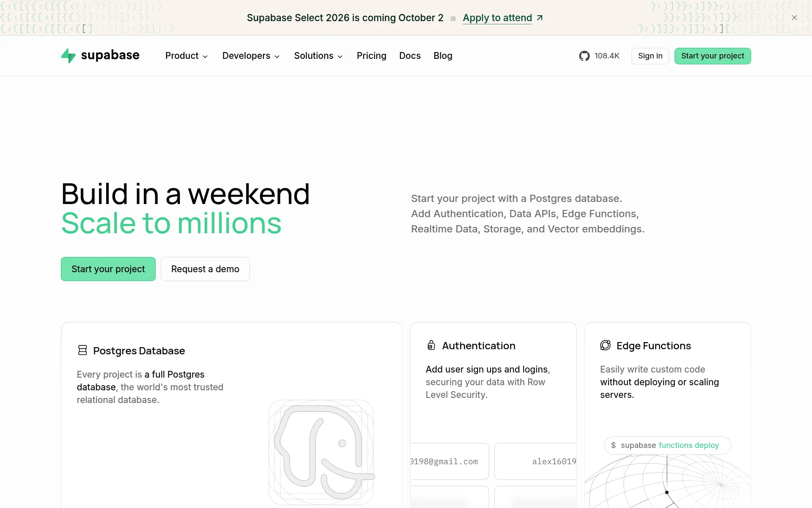Click the Authentication card's lock icon
The height and width of the screenshot is (508, 812).
pos(431,345)
